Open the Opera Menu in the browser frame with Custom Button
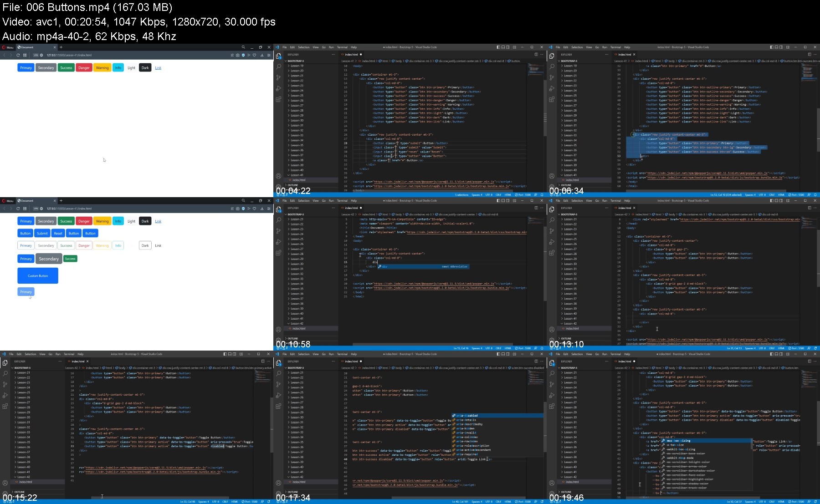 click(8, 201)
